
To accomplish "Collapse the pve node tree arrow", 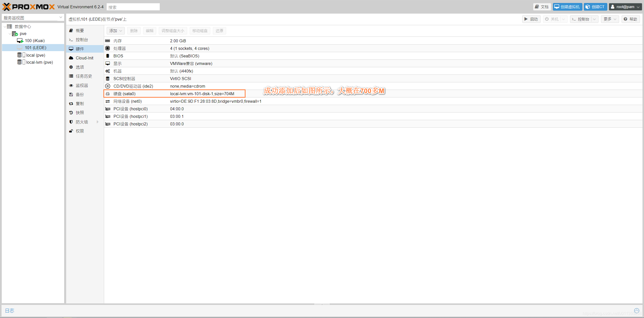I will (x=10, y=33).
